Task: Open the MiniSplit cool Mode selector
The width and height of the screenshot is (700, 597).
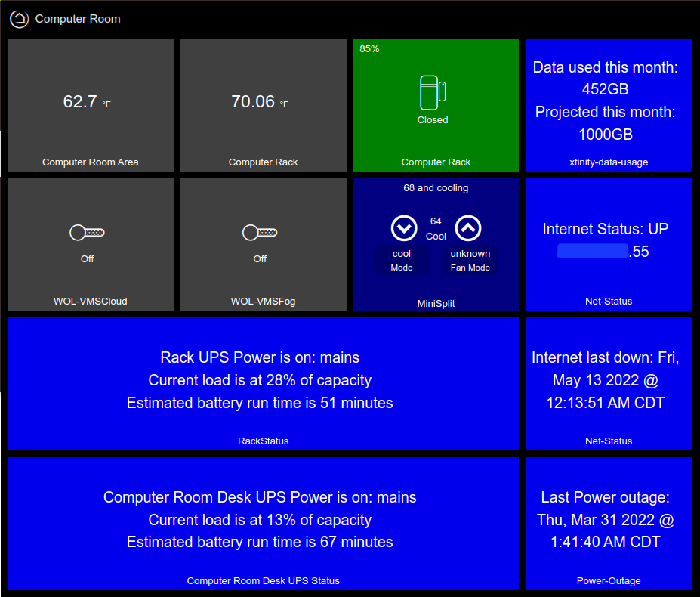Action: tap(402, 260)
